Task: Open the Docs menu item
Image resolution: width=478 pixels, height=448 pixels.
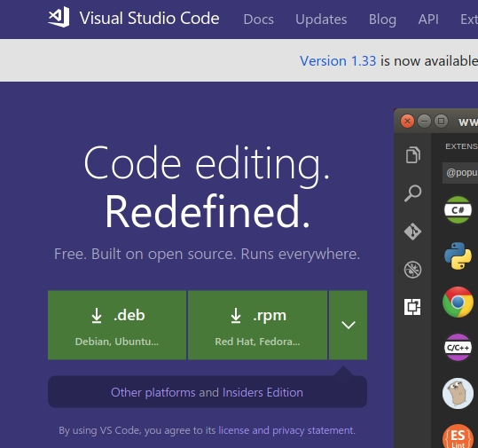Action: tap(259, 20)
